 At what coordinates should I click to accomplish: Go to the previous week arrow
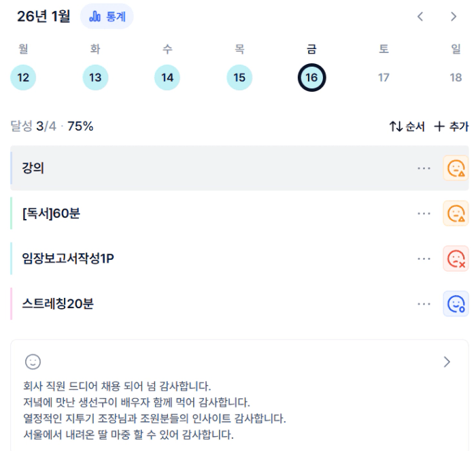(420, 16)
